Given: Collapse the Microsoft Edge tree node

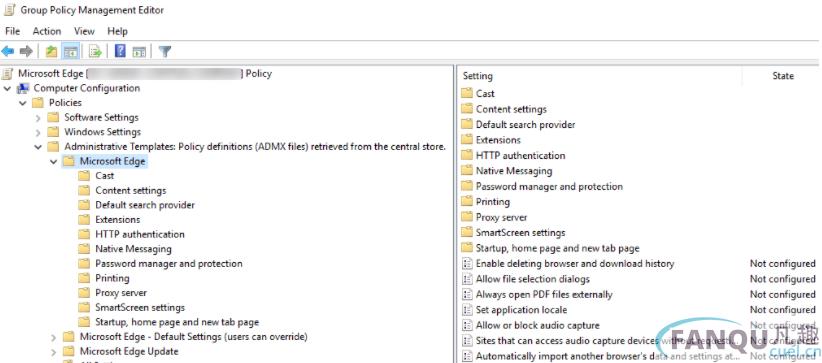Looking at the screenshot, I should (53, 162).
